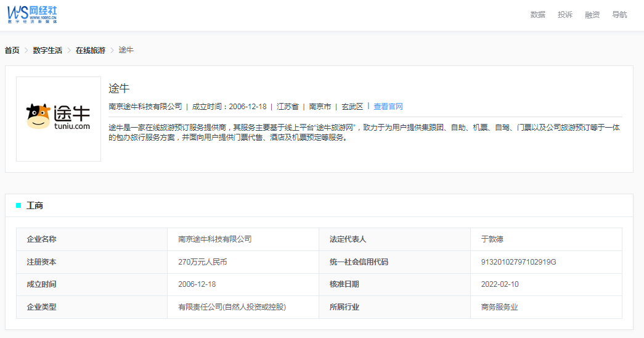Viewport: 644px width, 338px height.
Task: Visit official site via 查看官网 link
Action: tap(388, 107)
